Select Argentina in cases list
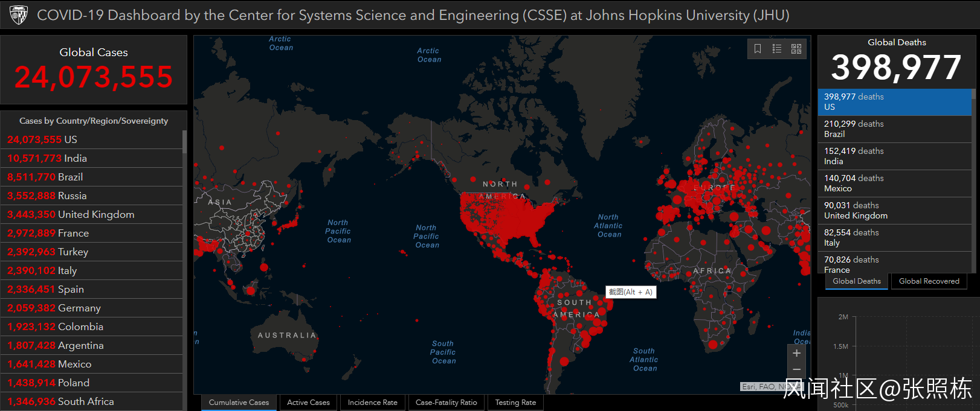The height and width of the screenshot is (411, 980). (92, 345)
